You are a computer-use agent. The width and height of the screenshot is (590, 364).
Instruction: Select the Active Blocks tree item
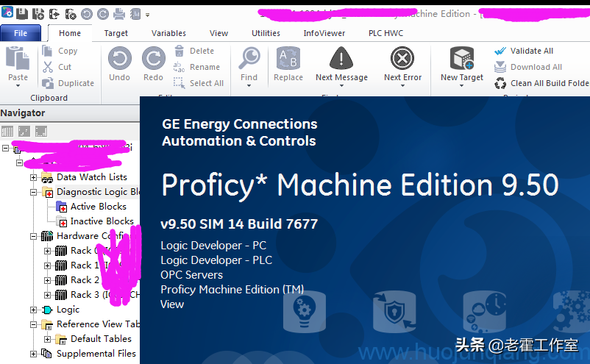coord(98,207)
